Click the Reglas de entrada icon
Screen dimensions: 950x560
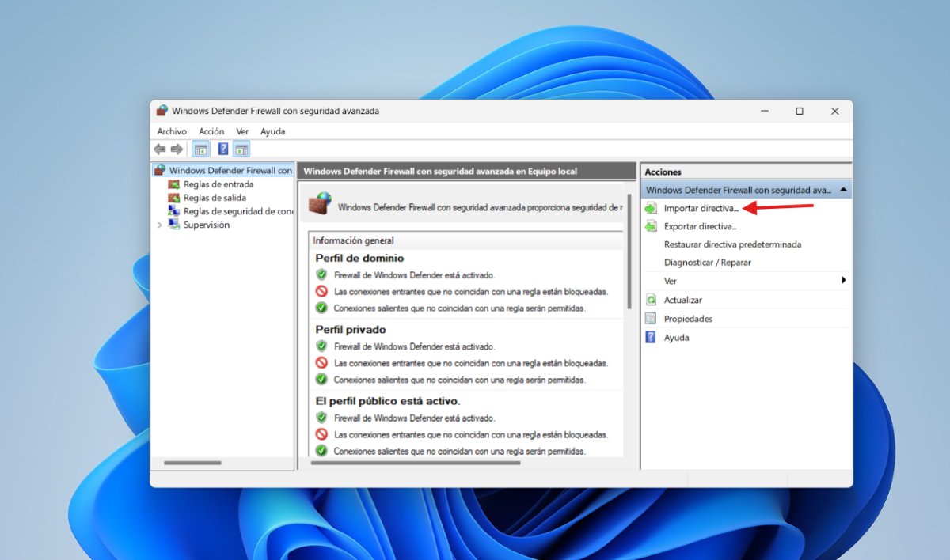click(174, 184)
